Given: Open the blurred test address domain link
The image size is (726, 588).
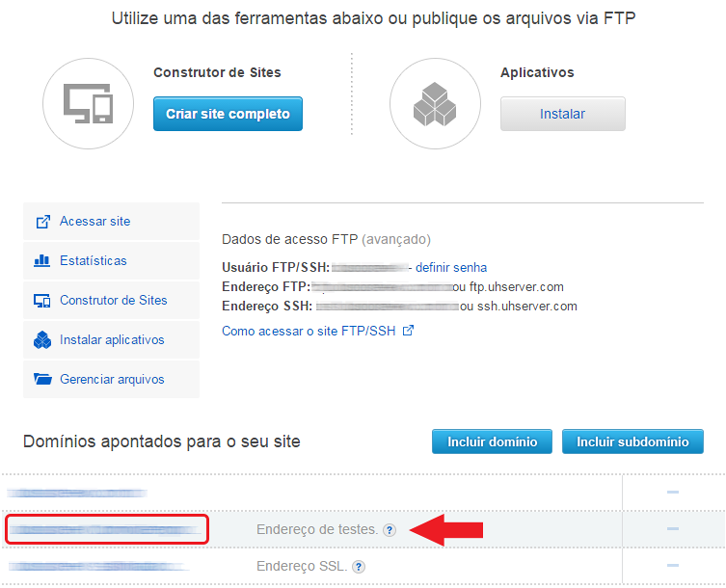Looking at the screenshot, I should (106, 529).
